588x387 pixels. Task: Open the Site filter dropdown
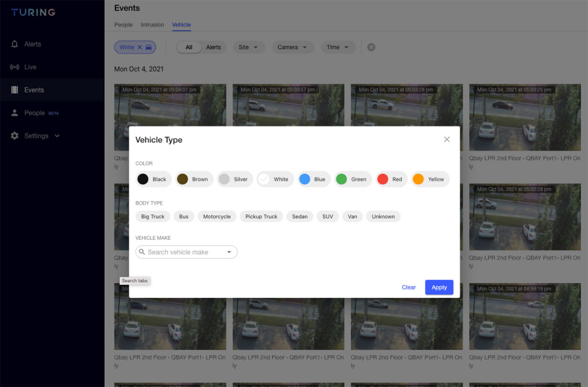pyautogui.click(x=249, y=47)
